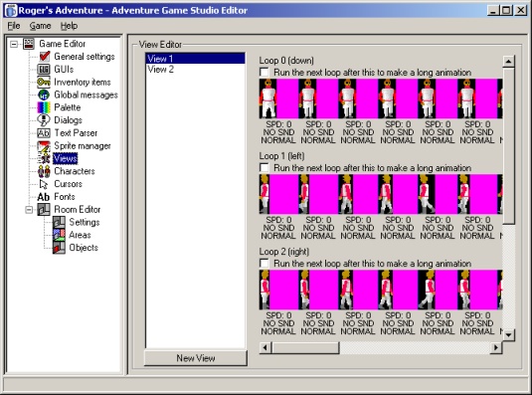
Task: Open the File menu
Action: [14, 26]
